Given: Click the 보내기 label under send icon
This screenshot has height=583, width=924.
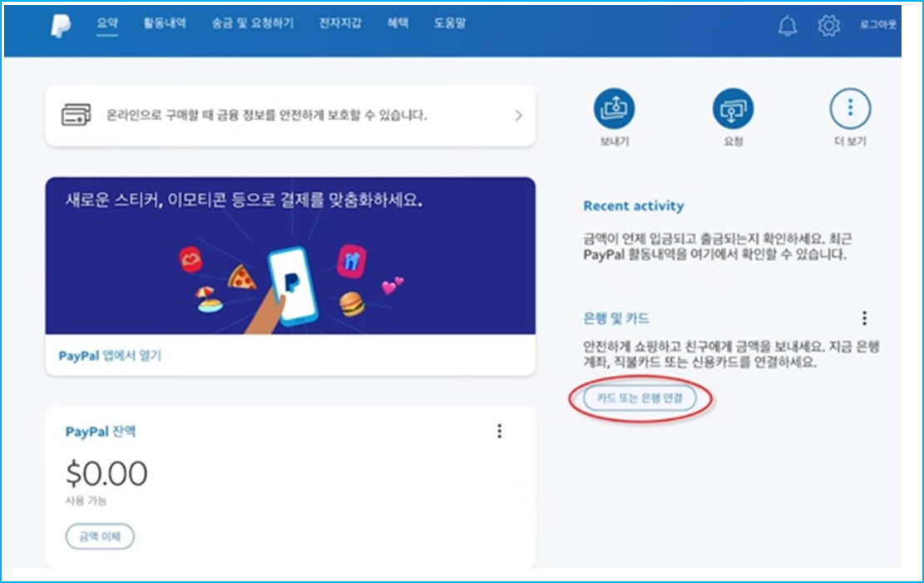Looking at the screenshot, I should point(615,141).
